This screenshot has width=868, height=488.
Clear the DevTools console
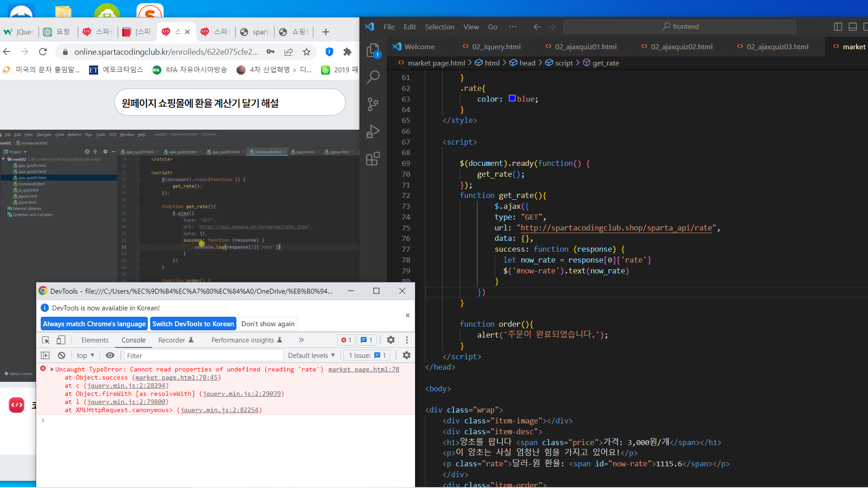click(x=61, y=356)
